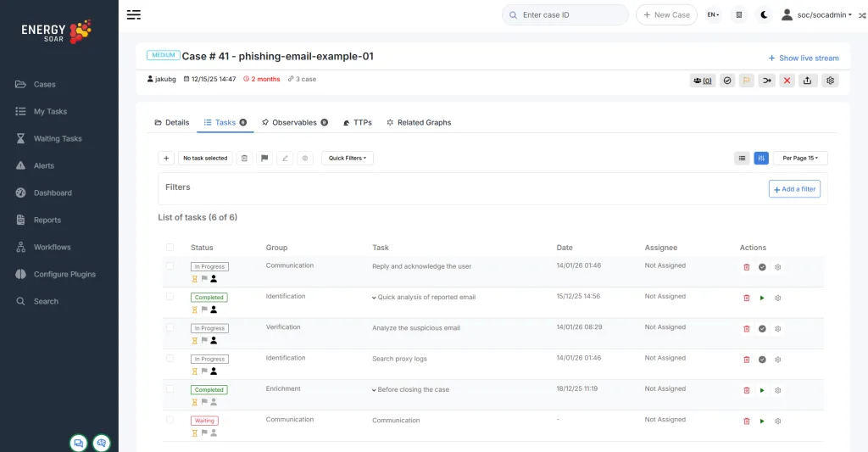Click the Show live stream link
This screenshot has width=868, height=452.
click(x=803, y=58)
